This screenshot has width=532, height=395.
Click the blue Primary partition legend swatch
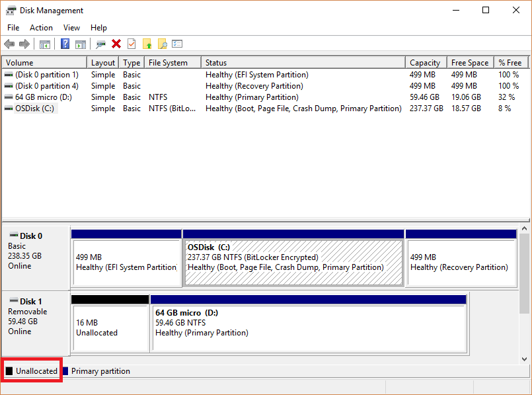65,371
